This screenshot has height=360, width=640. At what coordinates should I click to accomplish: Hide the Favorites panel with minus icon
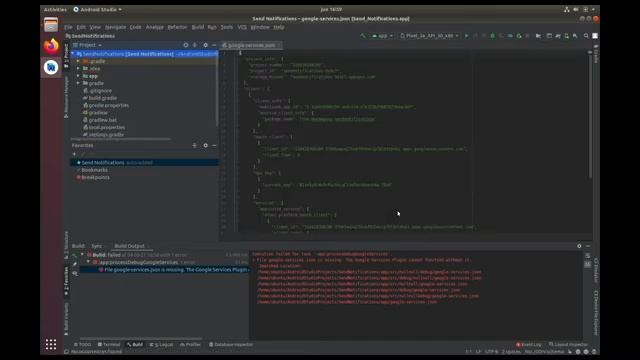[214, 145]
